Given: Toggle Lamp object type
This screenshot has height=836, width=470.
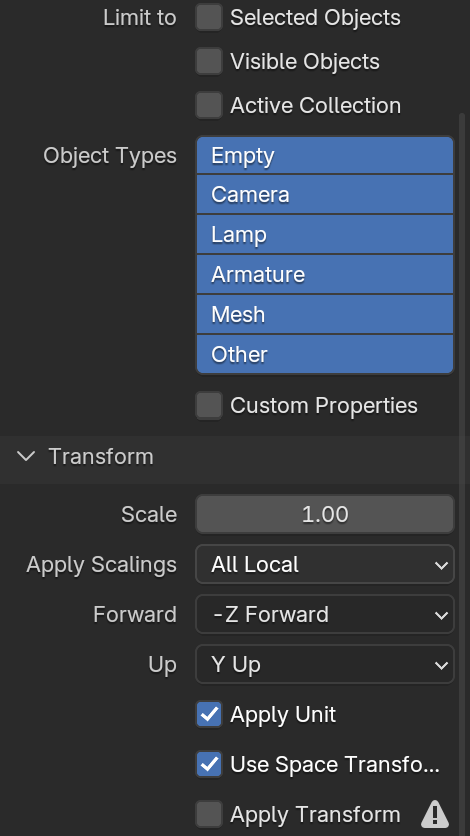Looking at the screenshot, I should tap(325, 235).
